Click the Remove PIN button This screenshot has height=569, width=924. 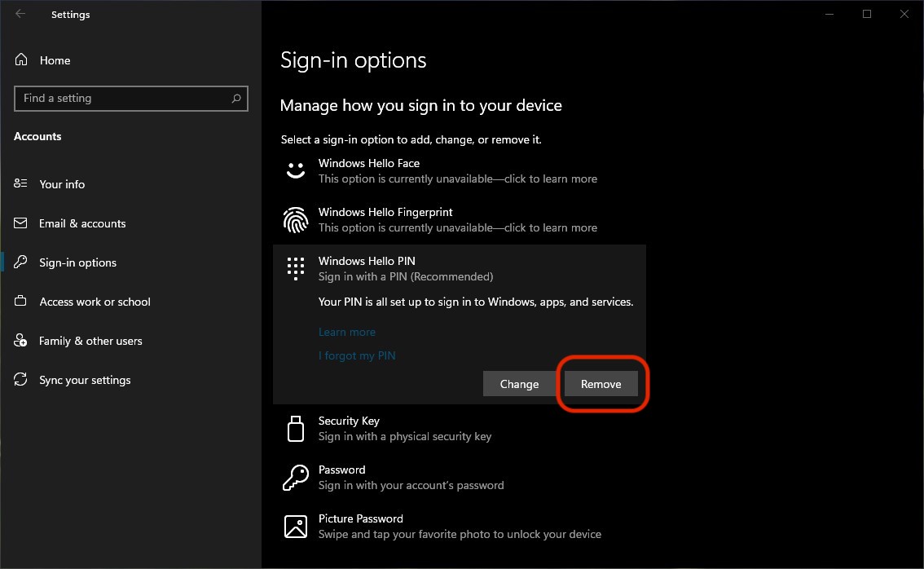[601, 384]
